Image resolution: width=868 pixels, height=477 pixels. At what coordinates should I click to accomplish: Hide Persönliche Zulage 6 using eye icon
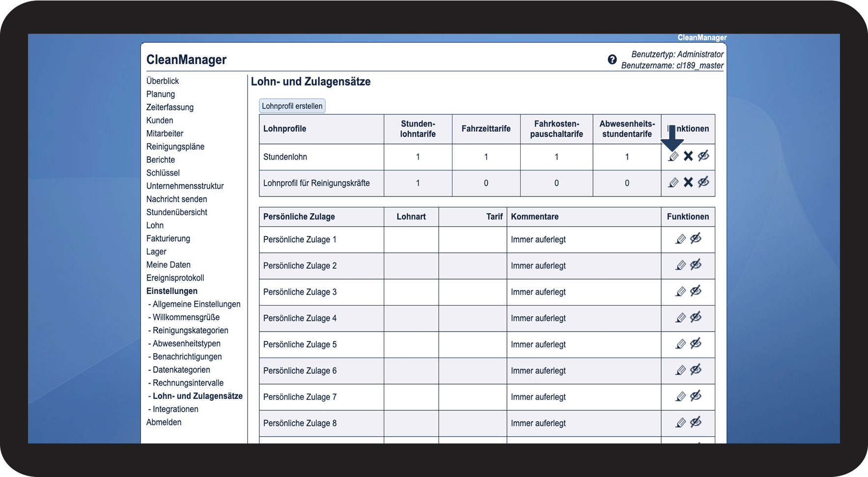[x=696, y=370]
